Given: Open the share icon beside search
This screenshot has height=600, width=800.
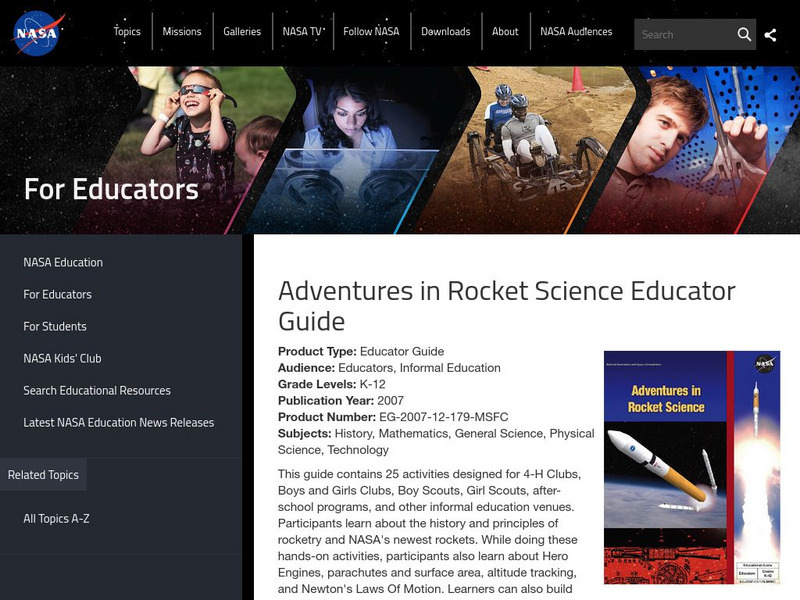Looking at the screenshot, I should pos(772,33).
